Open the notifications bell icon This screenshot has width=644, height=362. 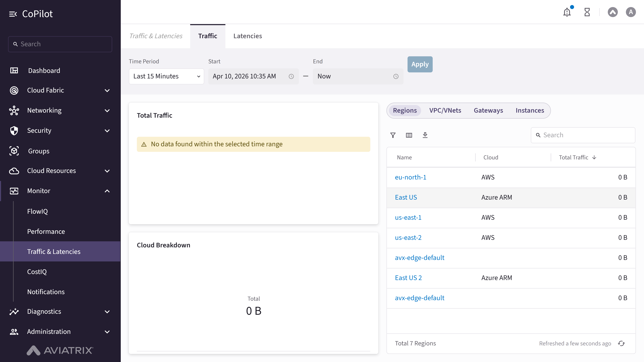click(x=567, y=12)
